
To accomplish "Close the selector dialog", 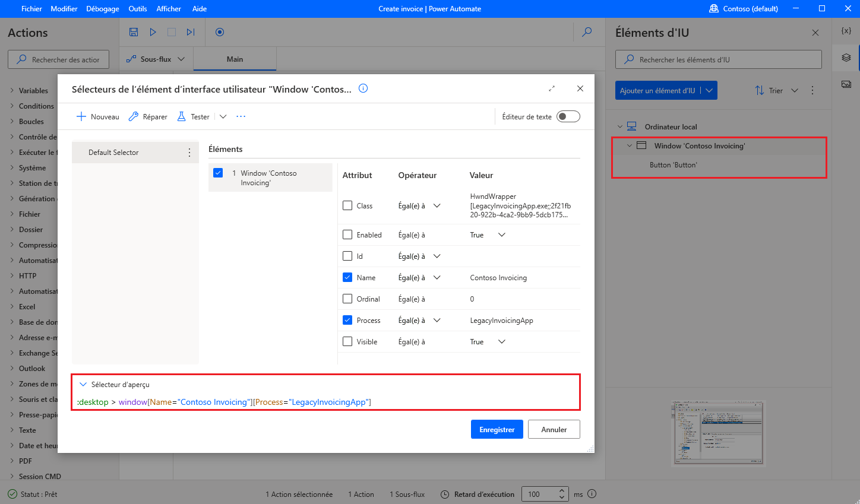I will [580, 88].
